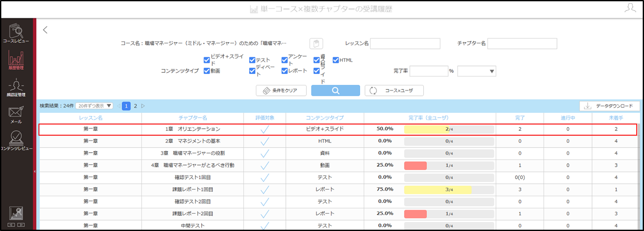Click the 完了 column header
Viewport: 644px width, 231px height.
pyautogui.click(x=520, y=118)
